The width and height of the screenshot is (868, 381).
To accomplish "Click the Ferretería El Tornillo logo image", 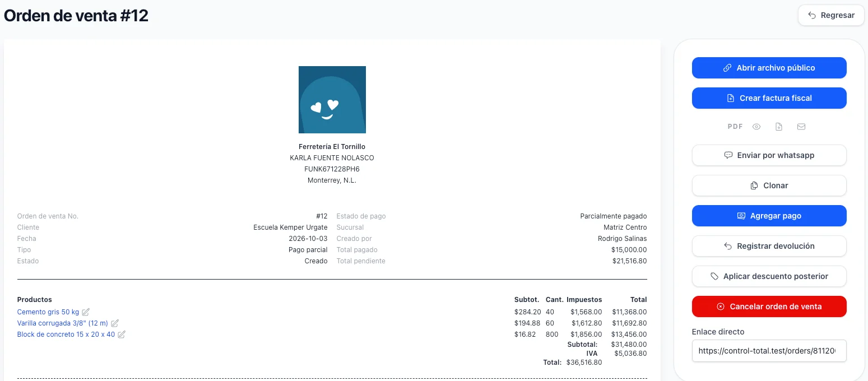I will (332, 100).
